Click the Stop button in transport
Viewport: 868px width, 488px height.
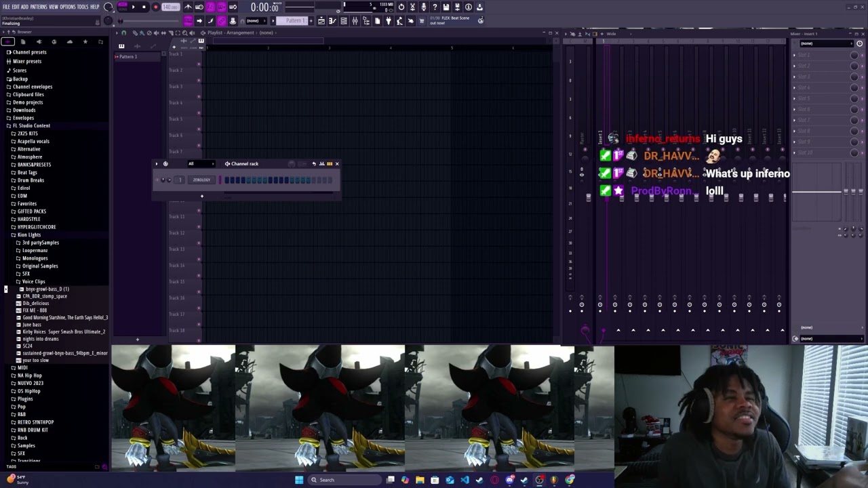click(x=144, y=7)
